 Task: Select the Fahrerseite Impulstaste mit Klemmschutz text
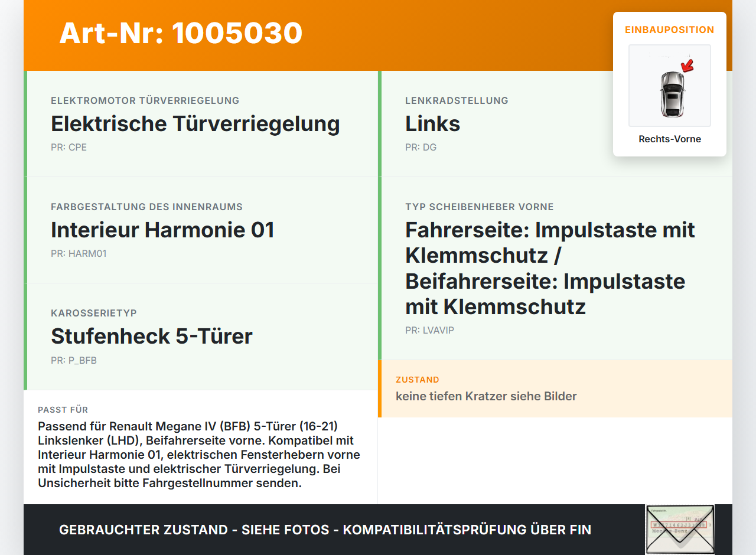tap(550, 268)
